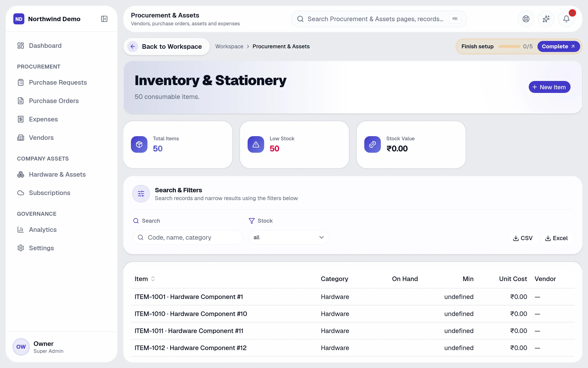Image resolution: width=588 pixels, height=368 pixels.
Task: Click Back to Workspace
Action: coord(167,46)
